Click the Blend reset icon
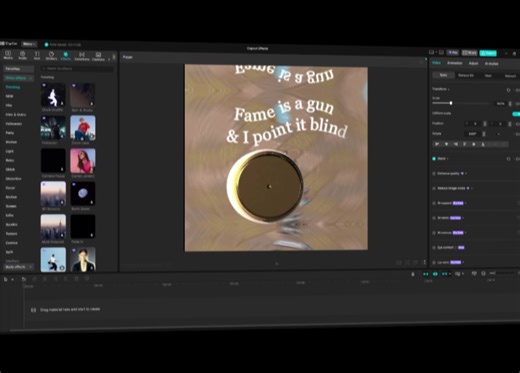Viewport: 520px width, 373px height. click(x=508, y=159)
